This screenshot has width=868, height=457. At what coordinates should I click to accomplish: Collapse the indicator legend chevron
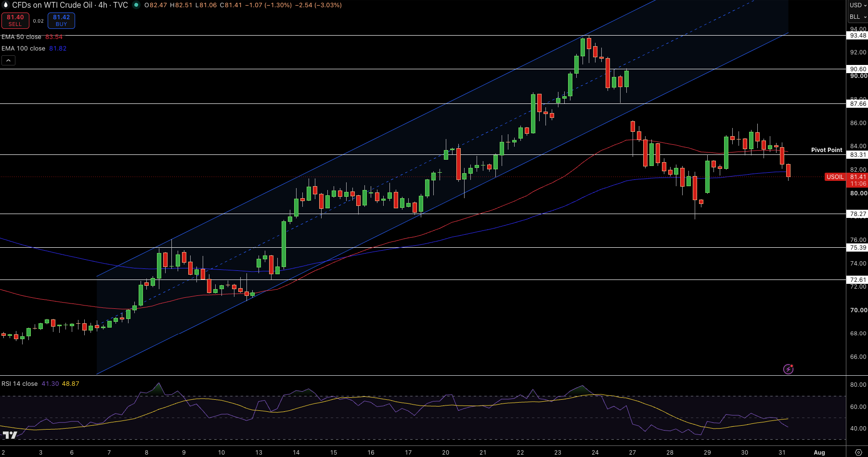(x=9, y=61)
